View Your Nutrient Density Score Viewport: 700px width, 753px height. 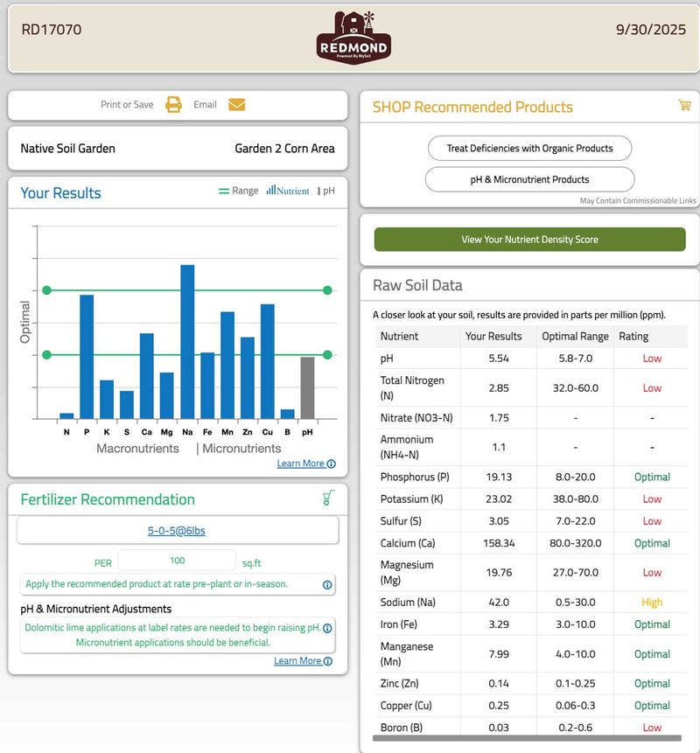pyautogui.click(x=529, y=239)
